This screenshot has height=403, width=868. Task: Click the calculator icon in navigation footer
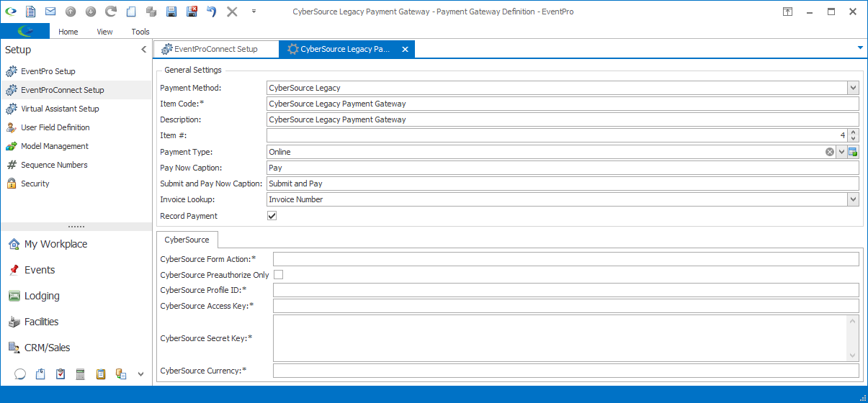tap(81, 374)
